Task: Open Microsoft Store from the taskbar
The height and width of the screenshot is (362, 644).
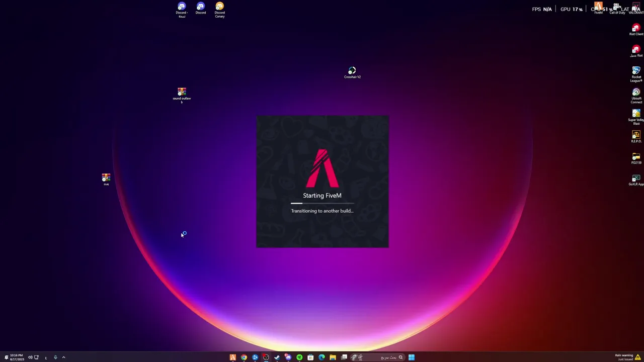Action: 310,357
